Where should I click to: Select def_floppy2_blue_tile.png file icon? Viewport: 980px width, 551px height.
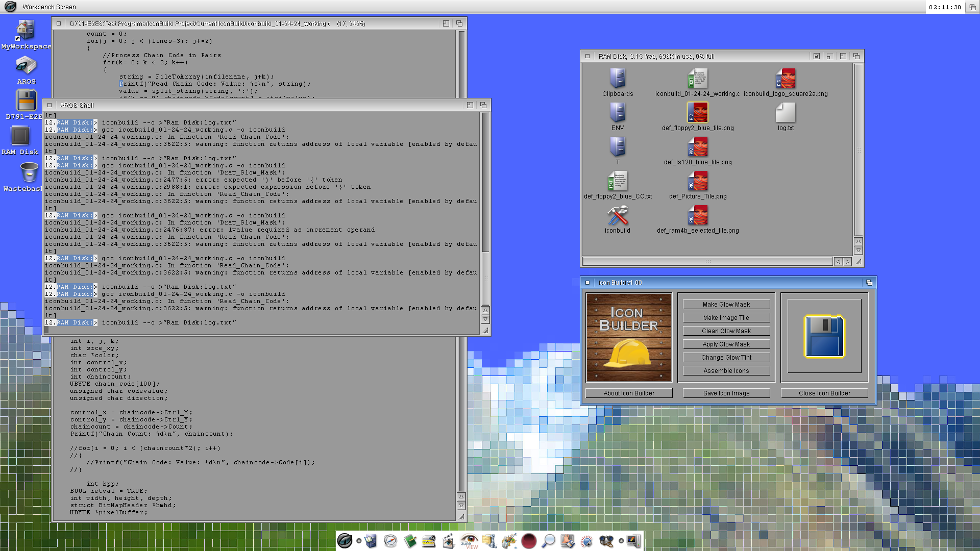[697, 112]
